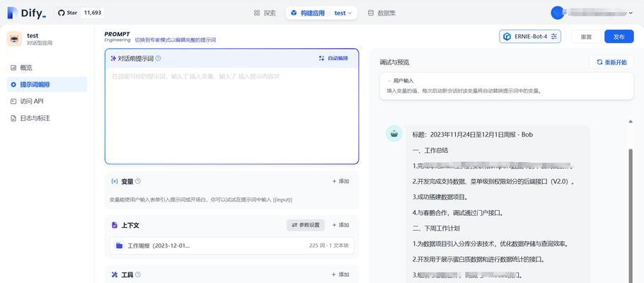
Task: Open 概览 in sidebar
Action: coord(47,68)
